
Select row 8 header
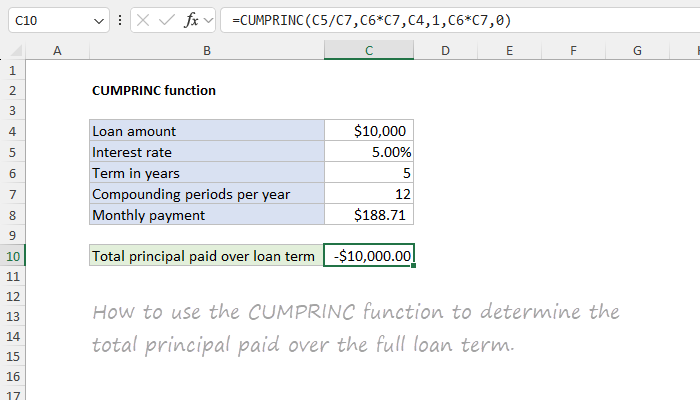[12, 215]
